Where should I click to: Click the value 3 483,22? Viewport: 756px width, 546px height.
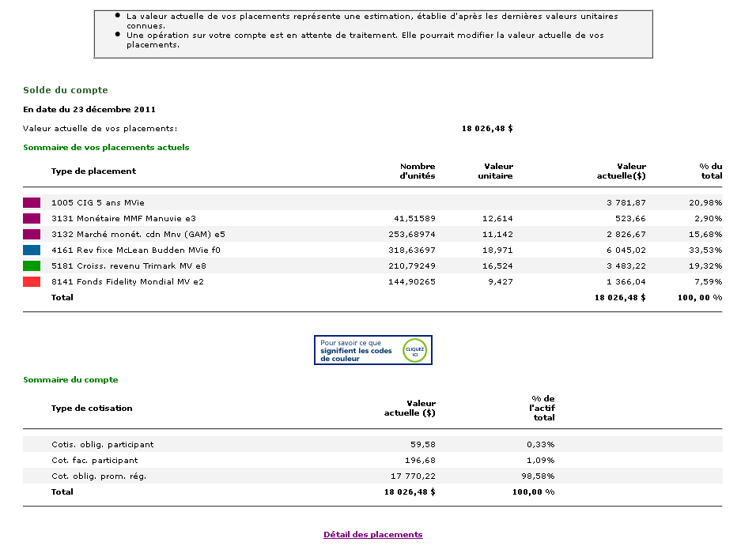[626, 266]
